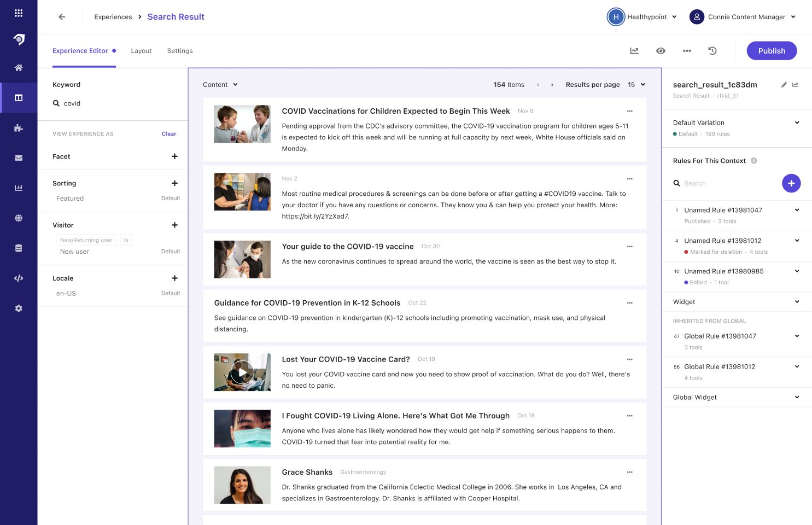Expand the Default Variation section
This screenshot has height=525, width=812.
(x=797, y=122)
